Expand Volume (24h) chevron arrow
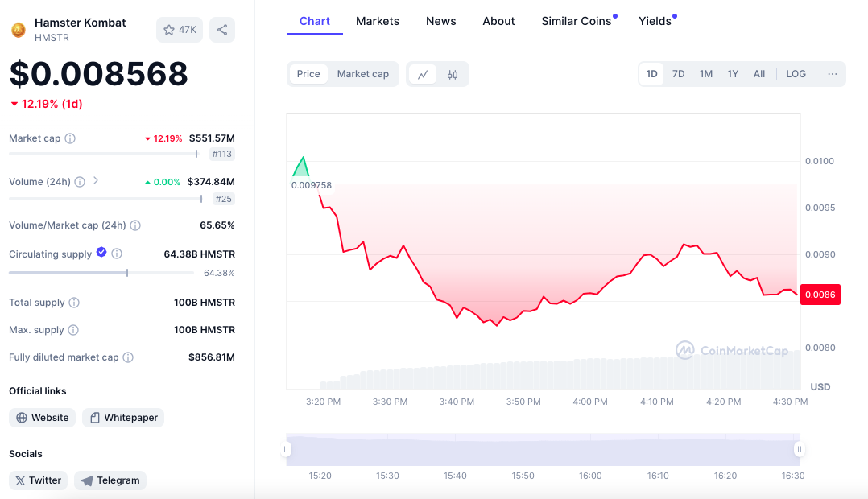This screenshot has width=868, height=499. tap(96, 180)
